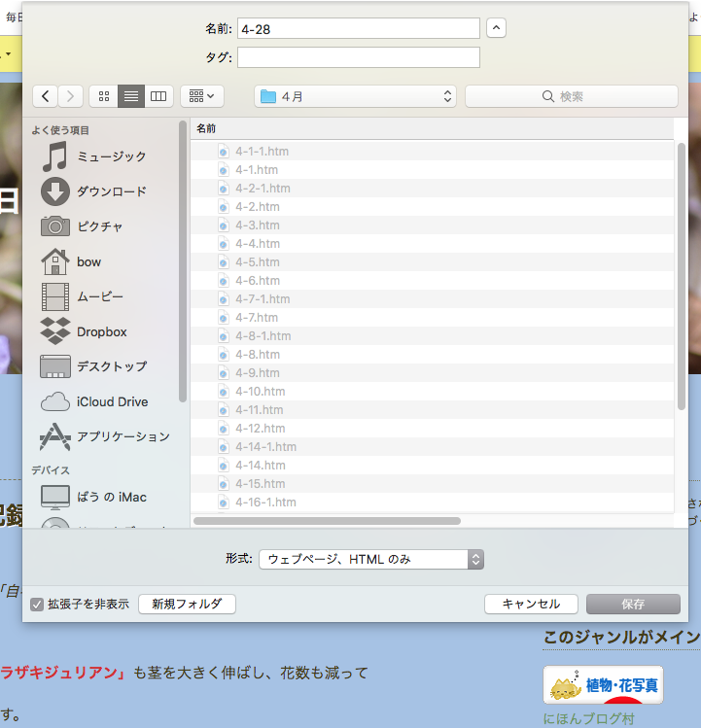Select file 4-16-1.htm
Screen dimensions: 701x728
tap(432, 503)
